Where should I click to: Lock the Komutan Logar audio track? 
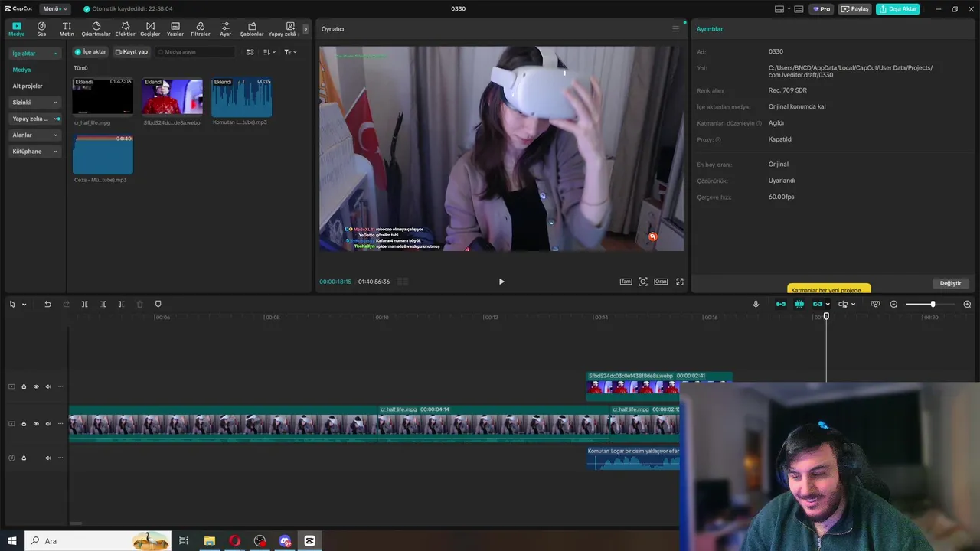coord(24,458)
